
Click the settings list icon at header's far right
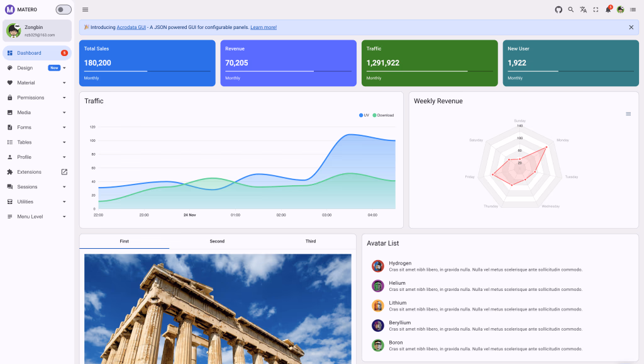(x=632, y=9)
